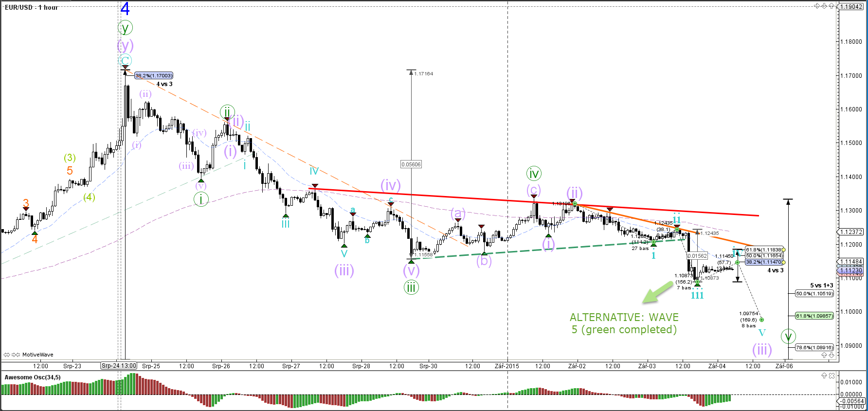
Task: Select the green circled ii label at the top
Action: (227, 112)
